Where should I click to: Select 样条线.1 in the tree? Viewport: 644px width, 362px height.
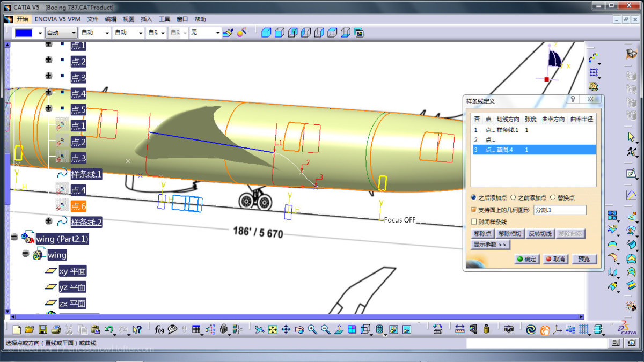(86, 174)
